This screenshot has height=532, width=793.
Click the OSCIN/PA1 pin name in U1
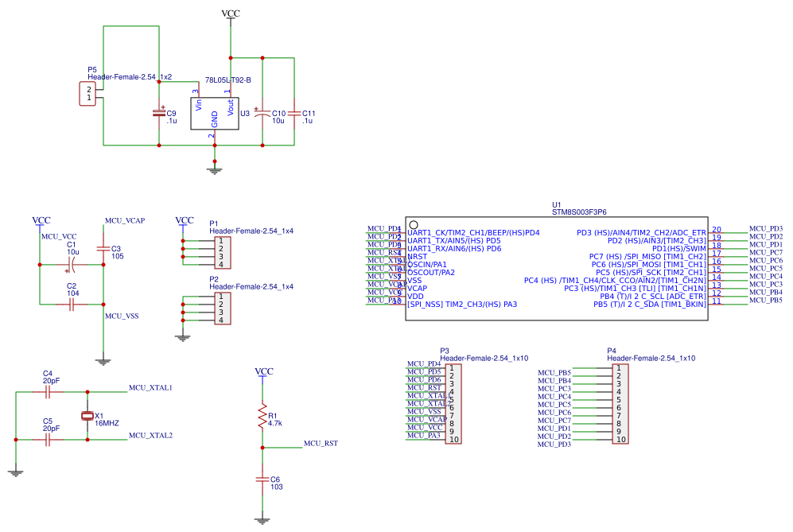427,265
